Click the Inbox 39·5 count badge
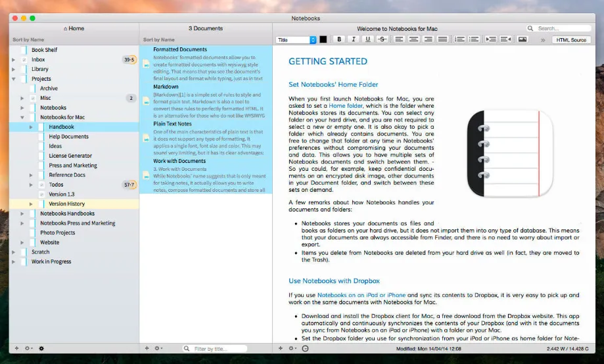The height and width of the screenshot is (364, 604). coord(129,60)
